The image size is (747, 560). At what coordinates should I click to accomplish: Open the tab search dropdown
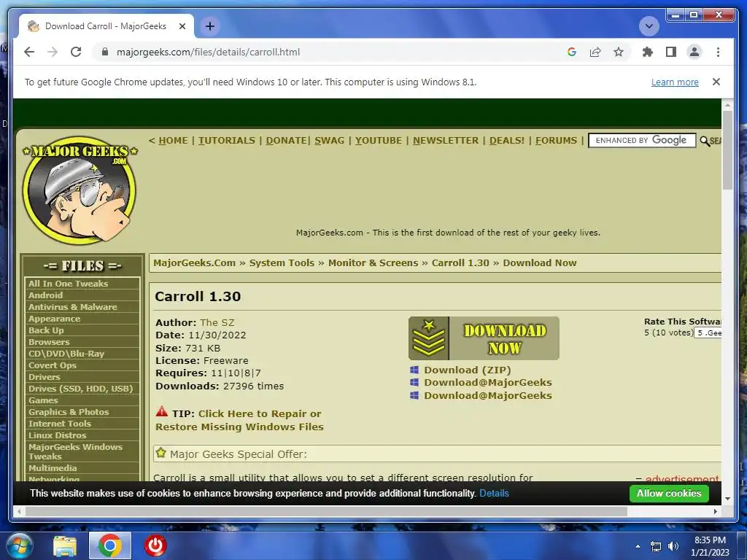click(x=649, y=26)
